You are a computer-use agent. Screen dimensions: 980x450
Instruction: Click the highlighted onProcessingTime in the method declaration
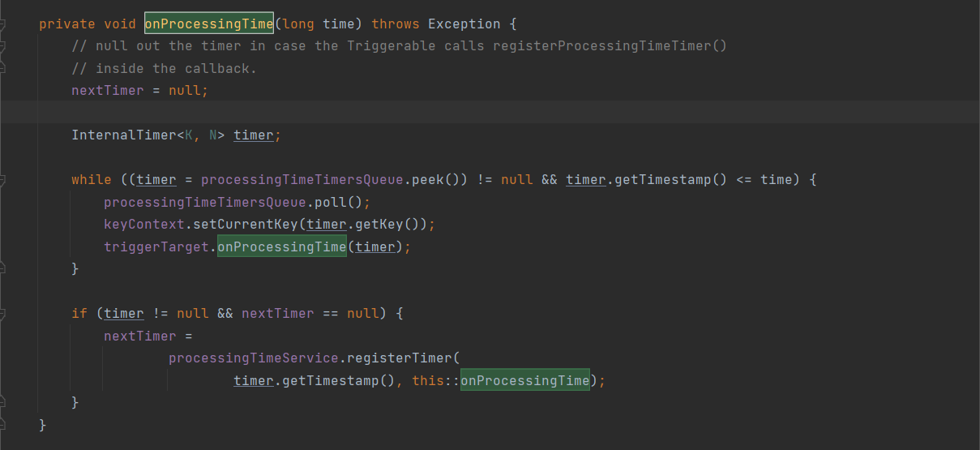point(209,24)
